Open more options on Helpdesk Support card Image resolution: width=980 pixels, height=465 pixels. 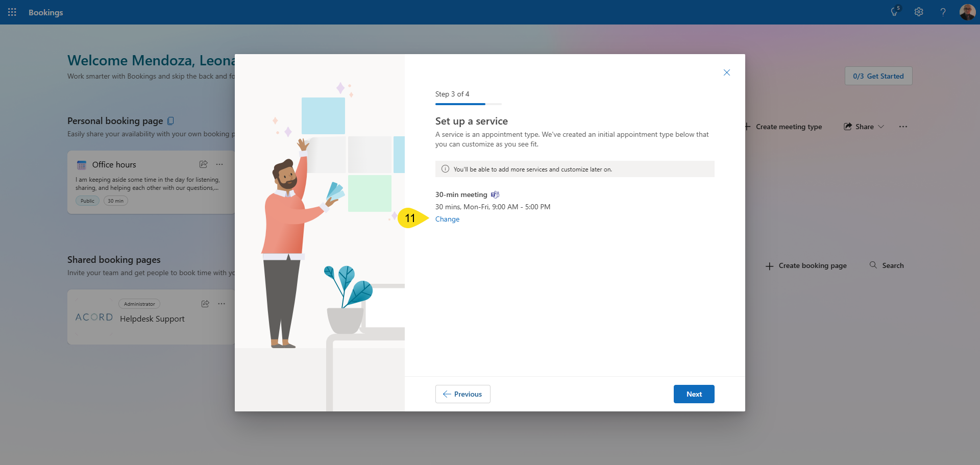click(222, 304)
